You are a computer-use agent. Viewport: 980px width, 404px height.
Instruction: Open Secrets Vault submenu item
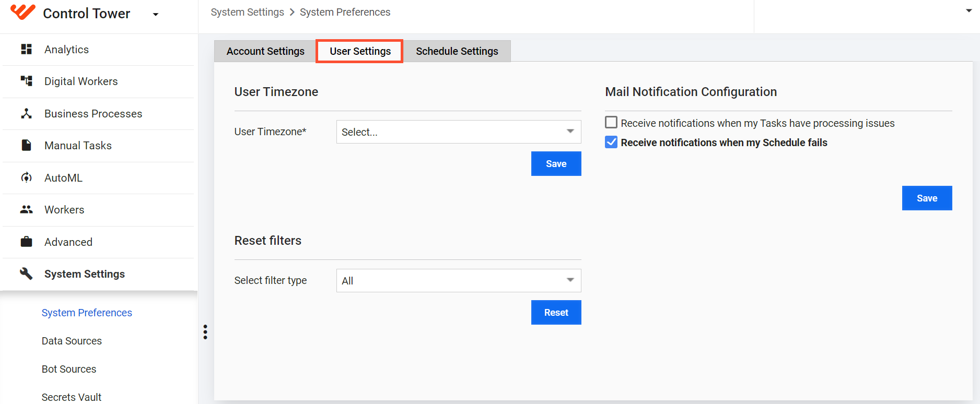(72, 397)
